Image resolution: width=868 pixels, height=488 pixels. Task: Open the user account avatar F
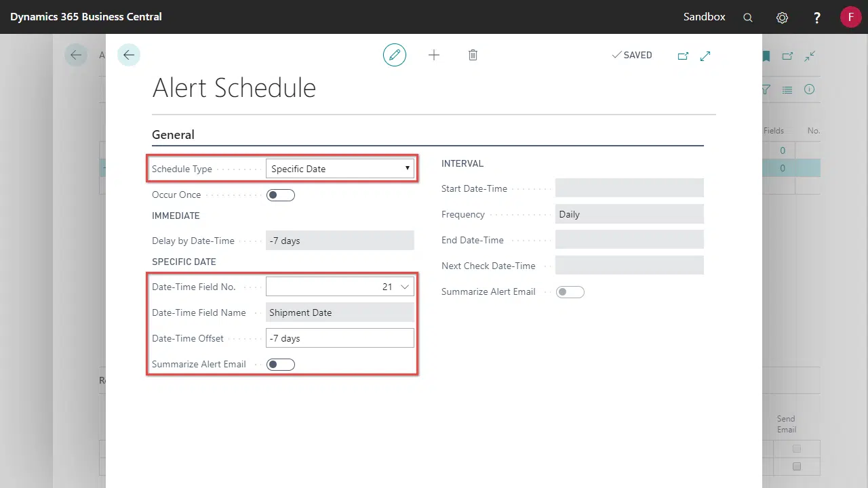click(x=850, y=17)
